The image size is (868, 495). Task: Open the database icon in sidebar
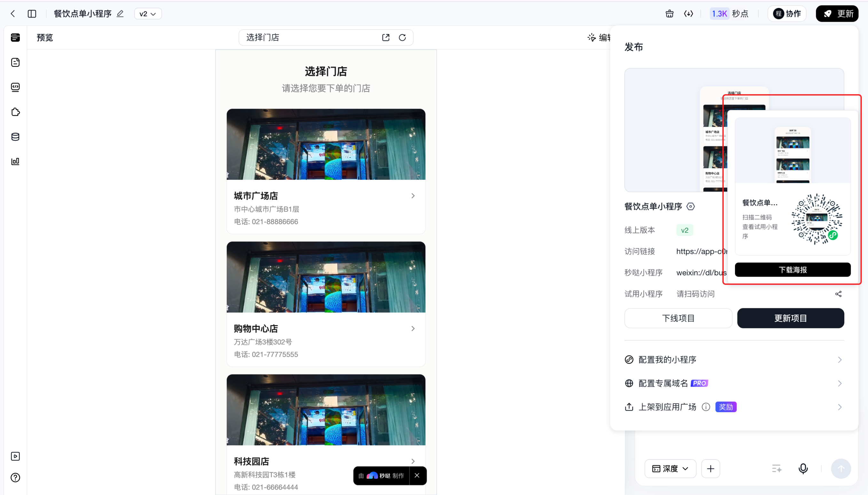click(x=15, y=137)
